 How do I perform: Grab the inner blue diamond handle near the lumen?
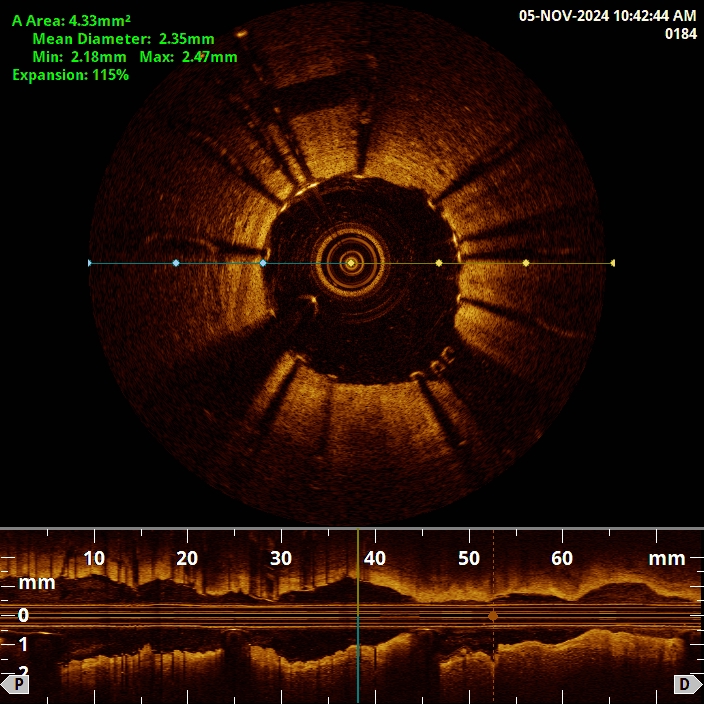coord(263,263)
